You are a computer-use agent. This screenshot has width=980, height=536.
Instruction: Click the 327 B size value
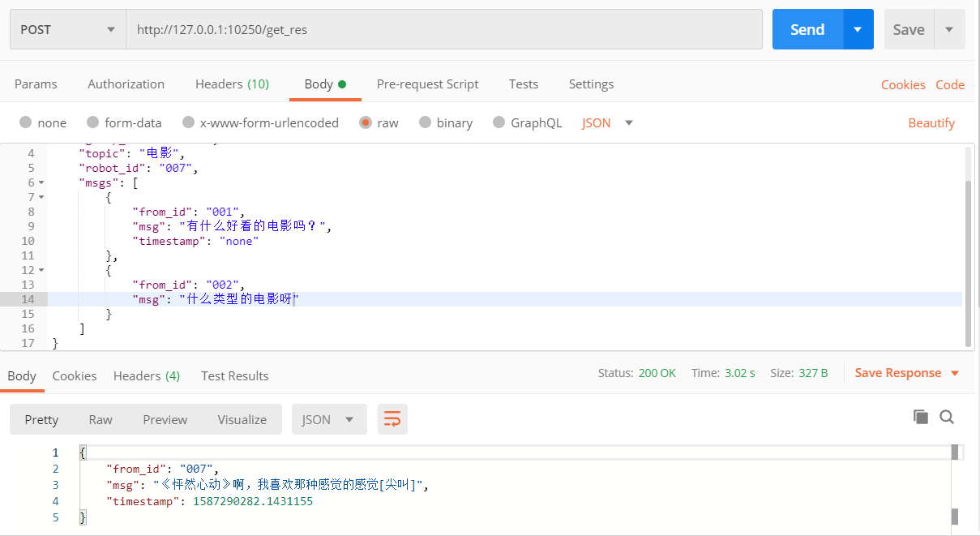click(x=812, y=373)
